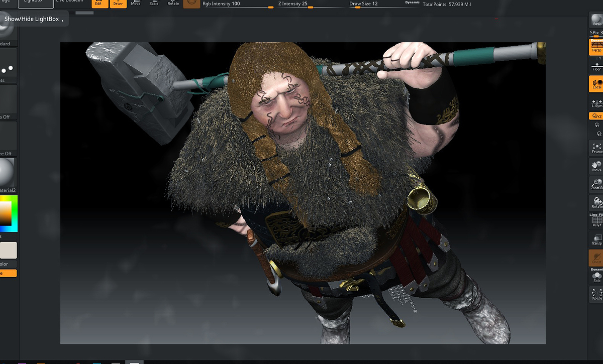Toggle Transp transparency button
The height and width of the screenshot is (364, 603).
[x=596, y=239]
